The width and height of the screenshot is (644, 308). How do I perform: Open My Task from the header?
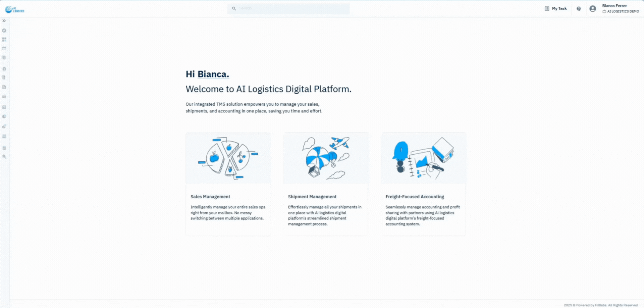[556, 9]
